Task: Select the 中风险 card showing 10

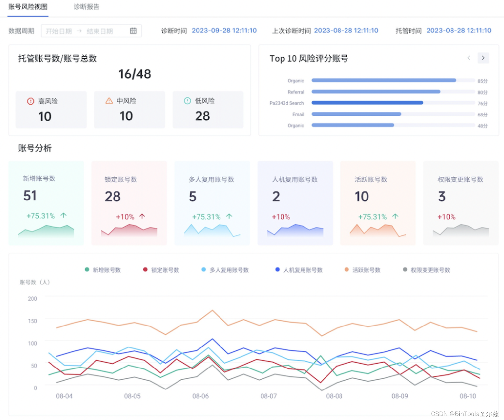Action: 130,110
